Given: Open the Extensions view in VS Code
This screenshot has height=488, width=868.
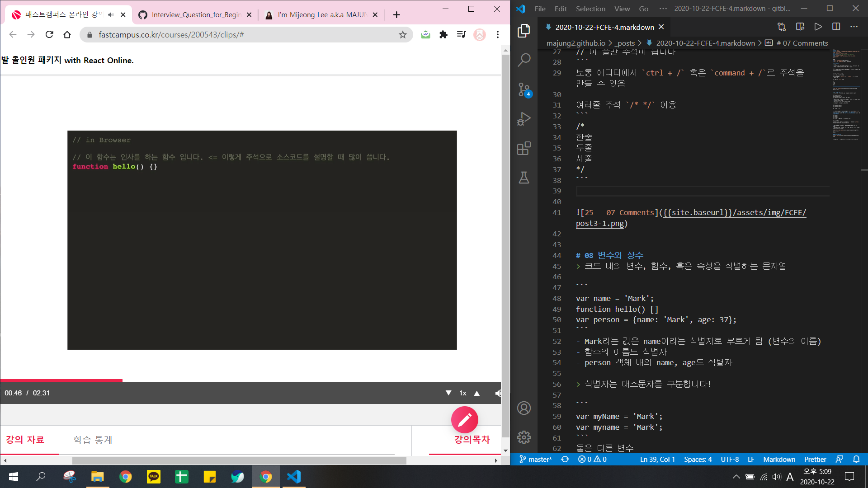Looking at the screenshot, I should (524, 148).
